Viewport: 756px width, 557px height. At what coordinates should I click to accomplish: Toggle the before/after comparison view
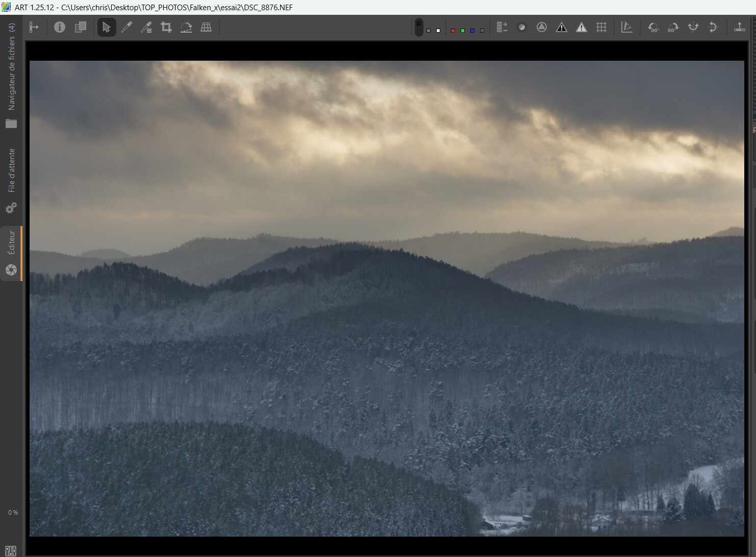81,28
